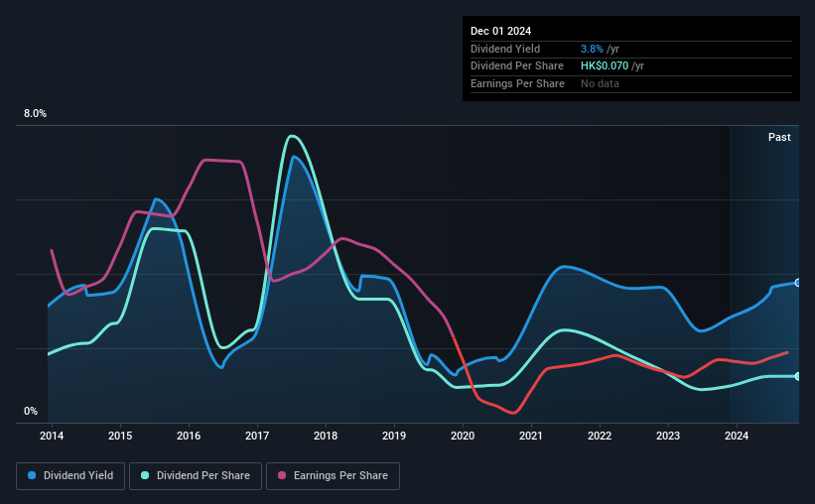This screenshot has height=504, width=815.
Task: Click the No data earnings value
Action: coord(600,83)
